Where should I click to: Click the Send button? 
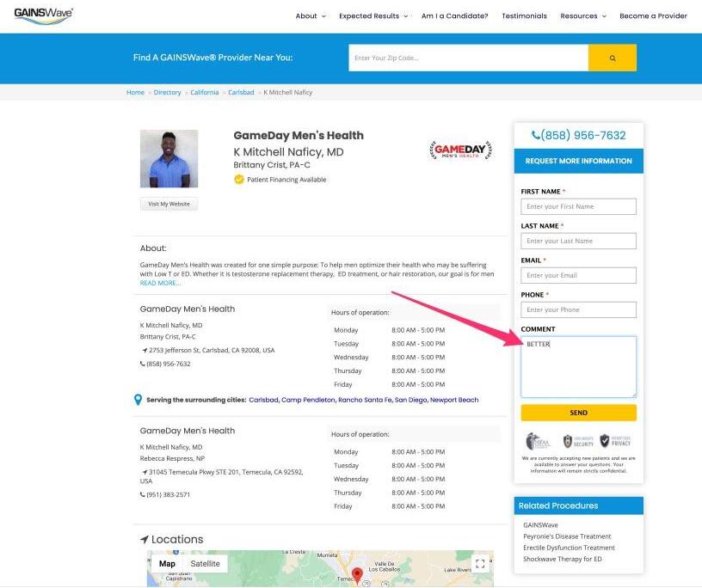[578, 413]
